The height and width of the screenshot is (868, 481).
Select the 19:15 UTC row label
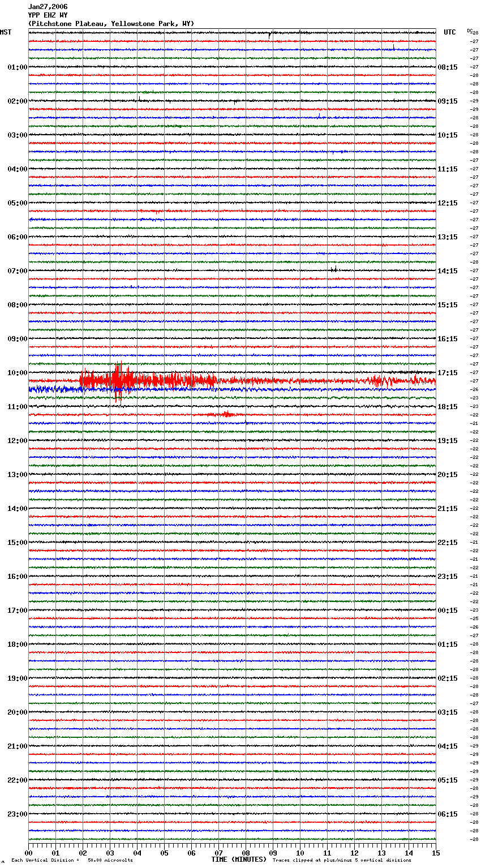[x=448, y=441]
